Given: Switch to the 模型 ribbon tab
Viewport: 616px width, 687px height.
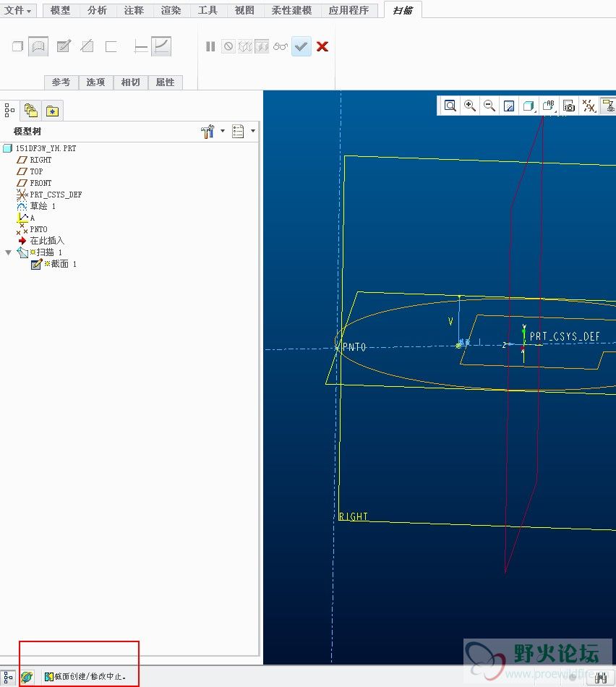Looking at the screenshot, I should (x=61, y=10).
